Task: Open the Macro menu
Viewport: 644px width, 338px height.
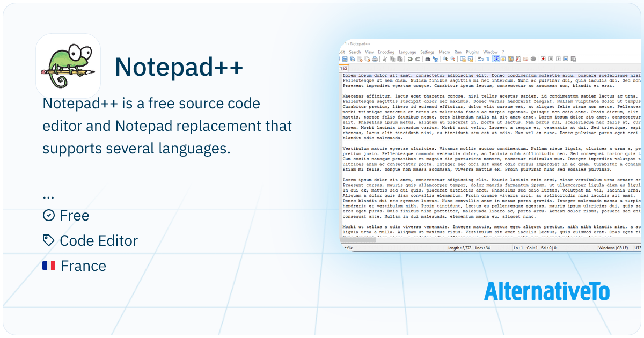Action: 444,52
